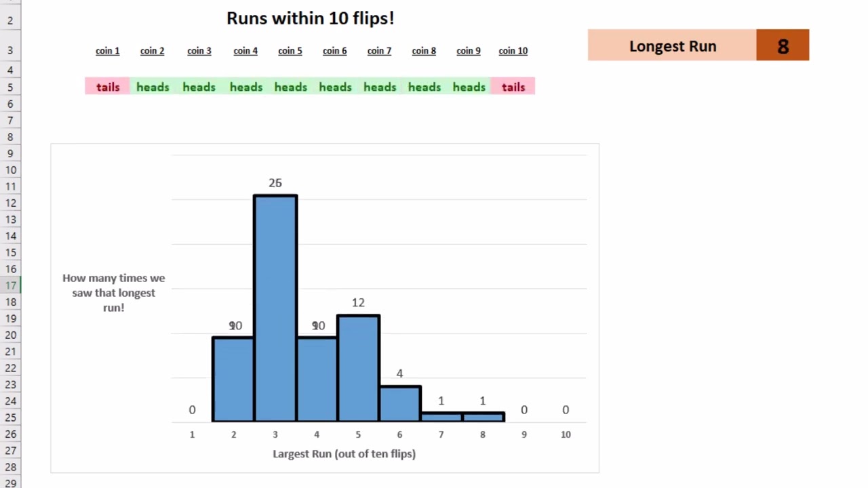The width and height of the screenshot is (868, 488).
Task: Click the tails result under coin 1
Action: coord(107,87)
